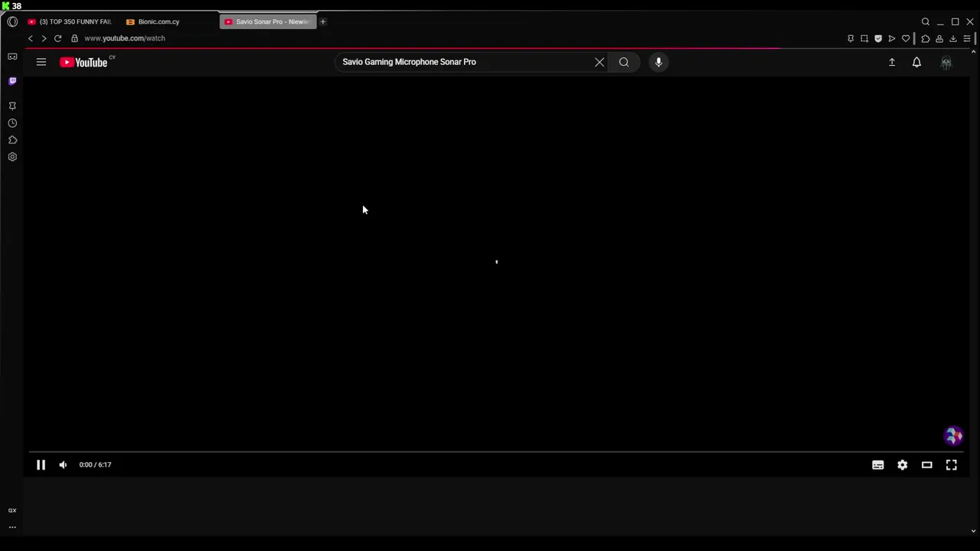980x551 pixels.
Task: Take a snapshot with the toolbar capture icon
Action: pos(864,38)
